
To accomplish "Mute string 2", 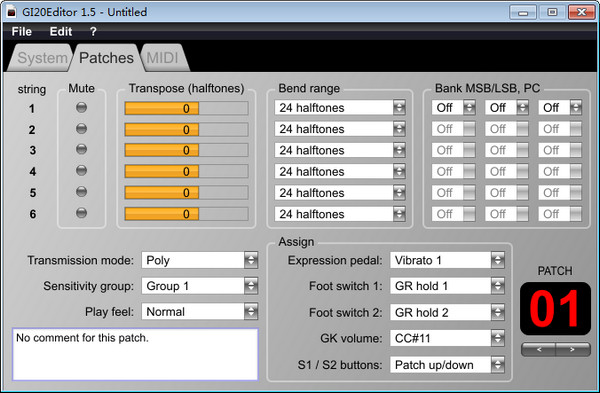I will (81, 129).
